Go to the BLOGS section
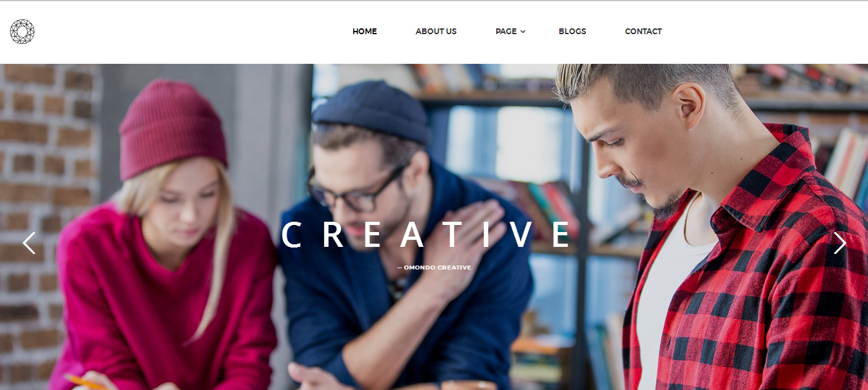868x390 pixels. pos(572,32)
